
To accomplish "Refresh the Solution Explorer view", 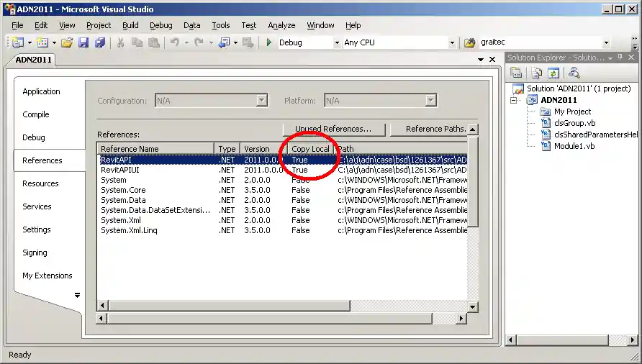I will click(553, 73).
